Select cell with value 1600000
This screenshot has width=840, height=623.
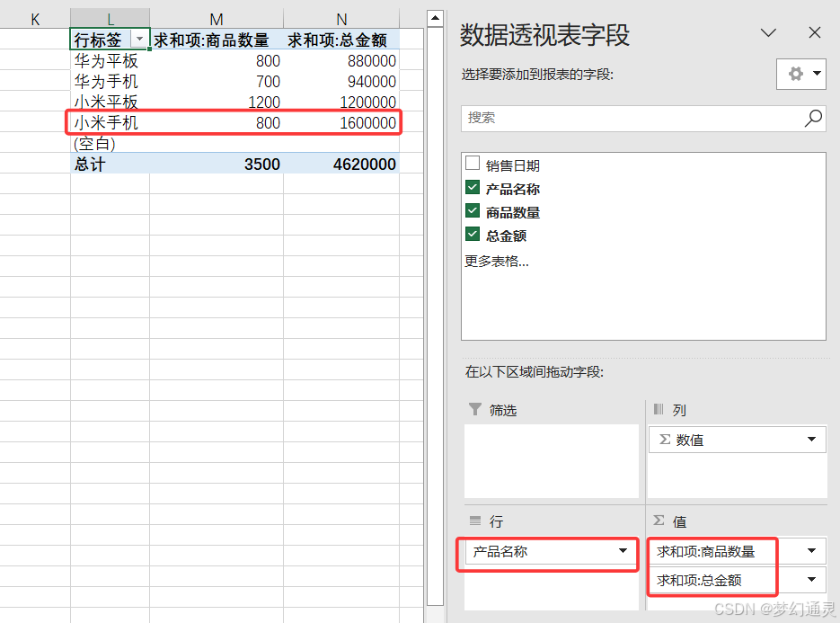[341, 123]
